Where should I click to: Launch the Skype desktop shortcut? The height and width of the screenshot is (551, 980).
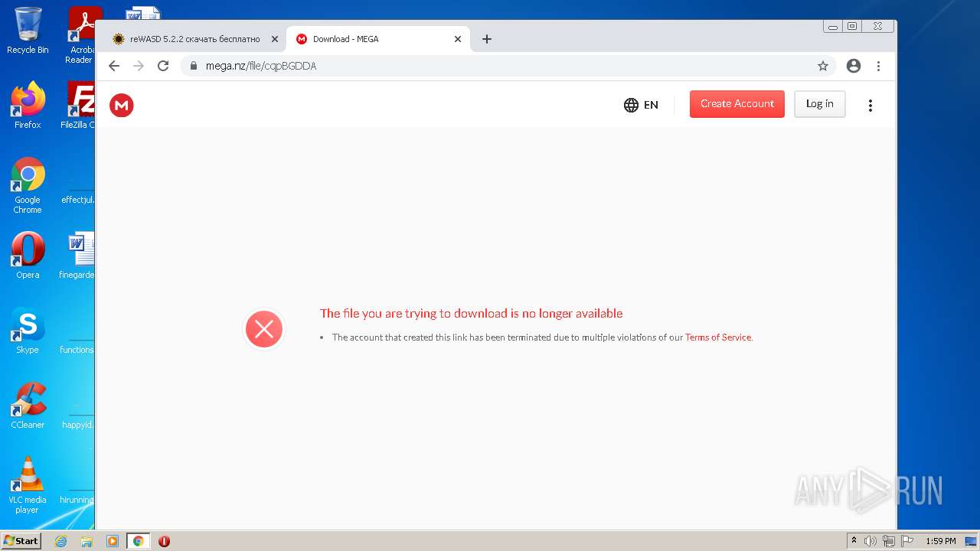[x=28, y=331]
